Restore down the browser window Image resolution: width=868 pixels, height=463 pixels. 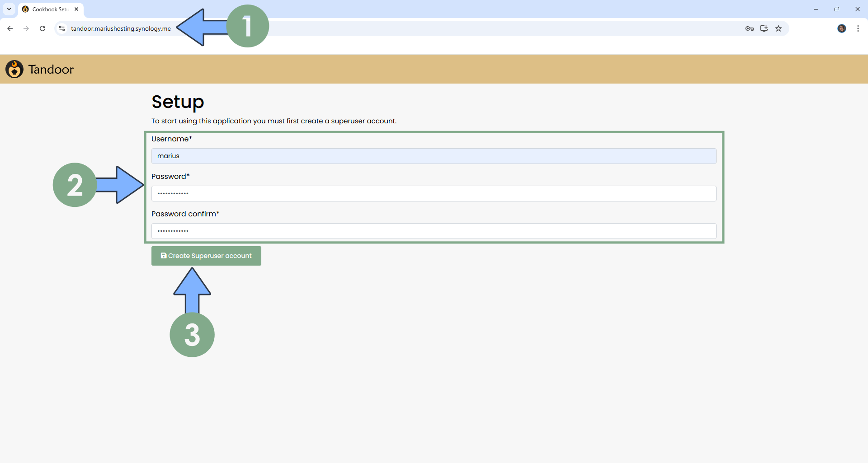(837, 9)
